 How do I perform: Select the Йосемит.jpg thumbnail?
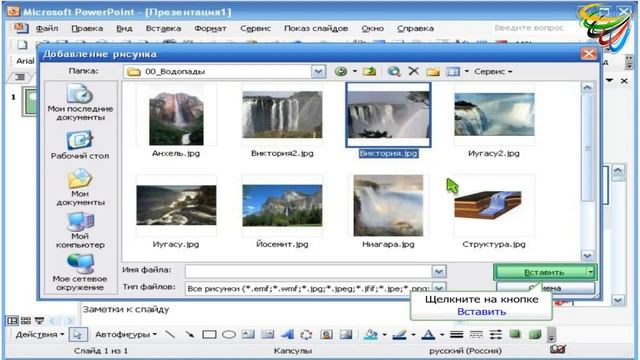click(282, 205)
